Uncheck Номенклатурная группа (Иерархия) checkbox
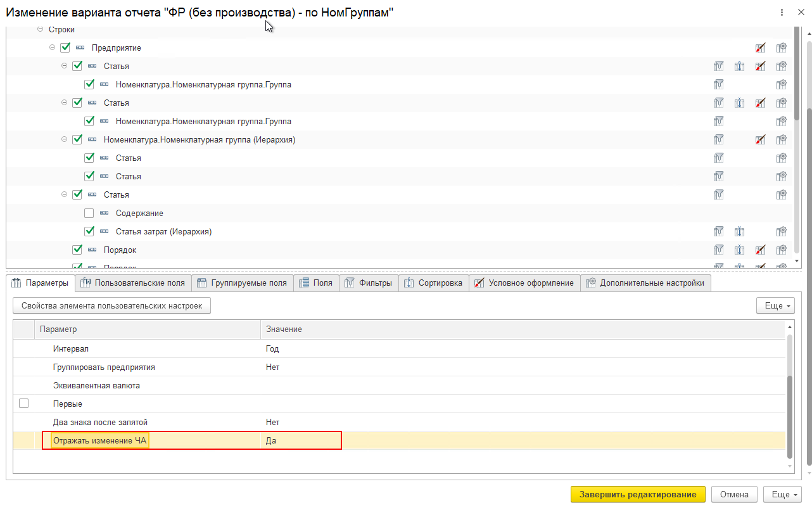 pyautogui.click(x=77, y=139)
